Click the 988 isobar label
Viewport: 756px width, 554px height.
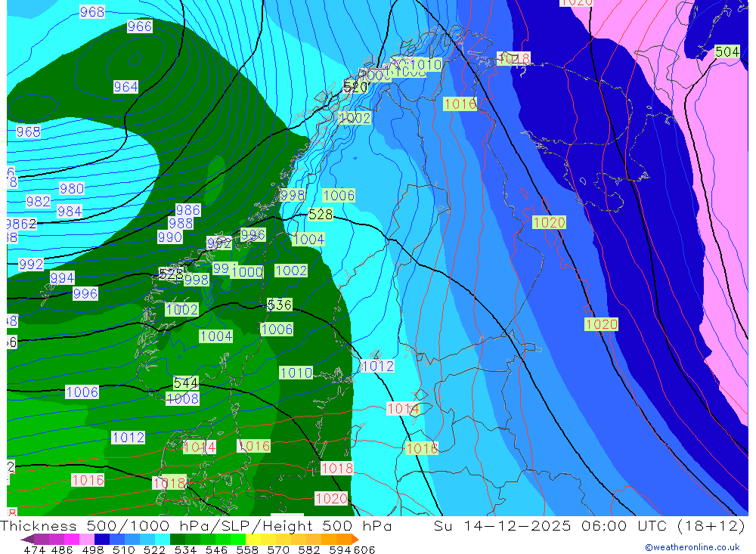[x=181, y=224]
